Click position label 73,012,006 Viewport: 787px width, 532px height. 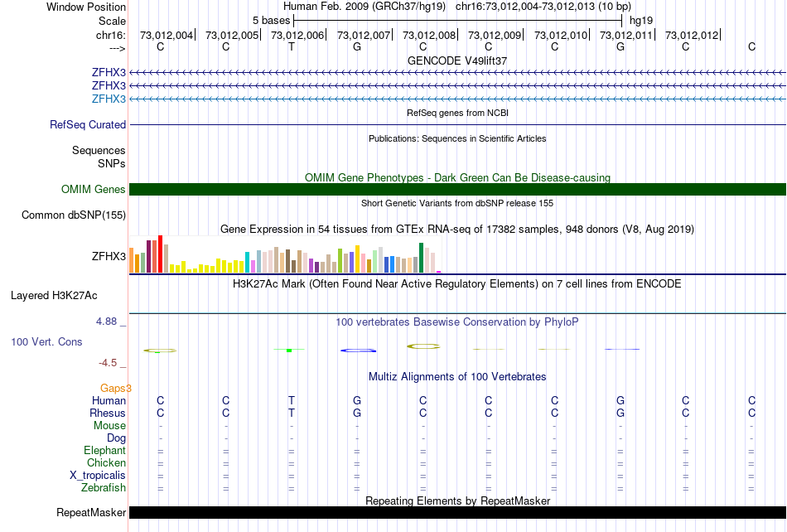(x=297, y=35)
